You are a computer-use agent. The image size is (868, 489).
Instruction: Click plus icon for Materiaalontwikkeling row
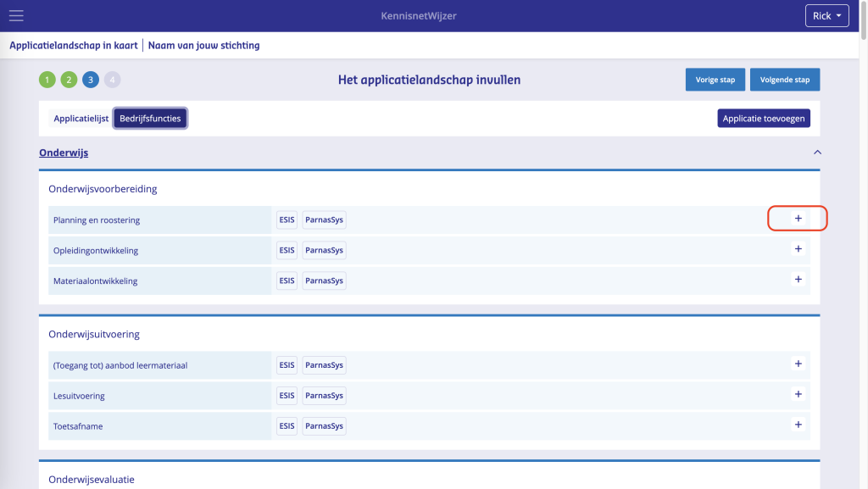click(x=798, y=280)
